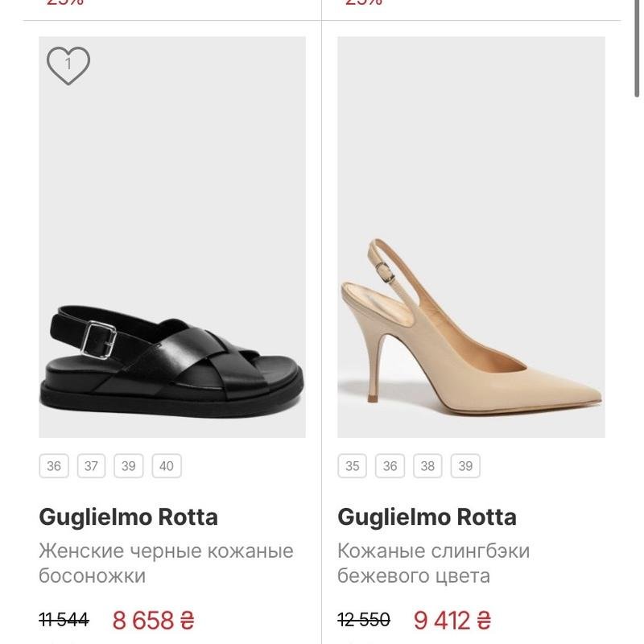
Task: Click the crossed-out price 11 544
Action: (64, 621)
